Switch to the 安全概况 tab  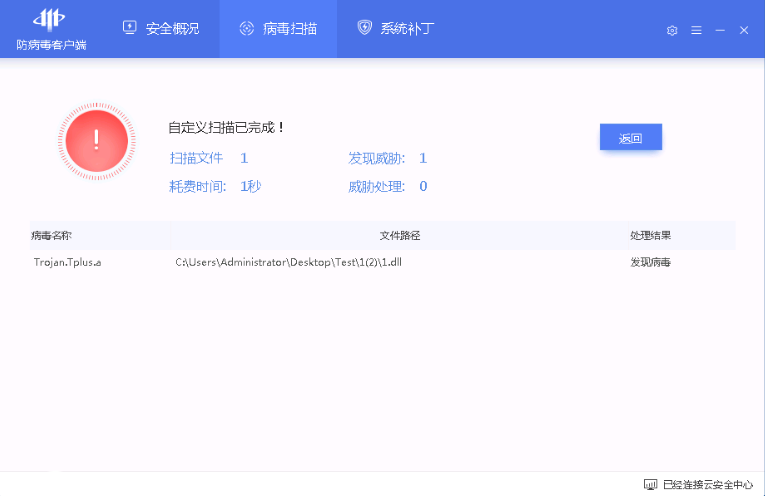point(161,28)
